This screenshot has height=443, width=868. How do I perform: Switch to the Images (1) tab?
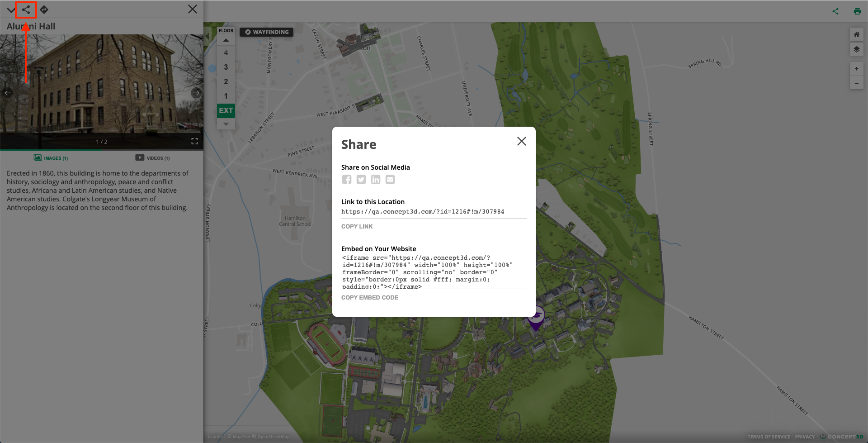(51, 158)
